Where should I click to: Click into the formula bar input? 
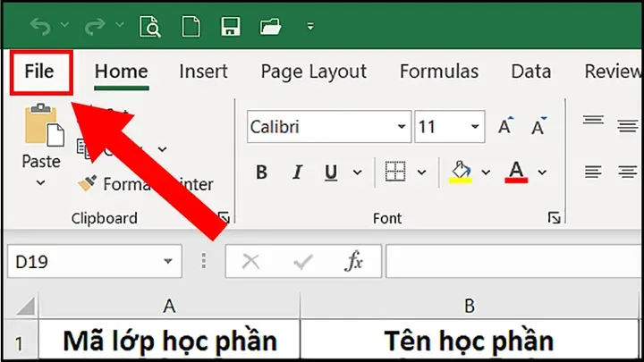514,261
